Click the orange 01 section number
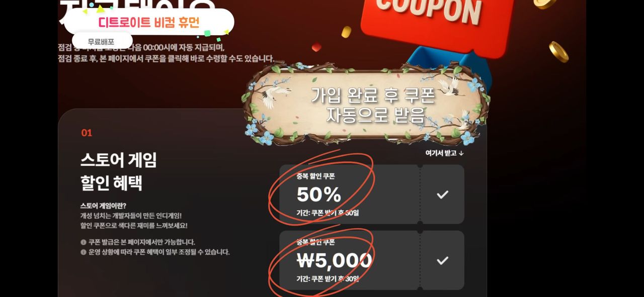 point(87,133)
